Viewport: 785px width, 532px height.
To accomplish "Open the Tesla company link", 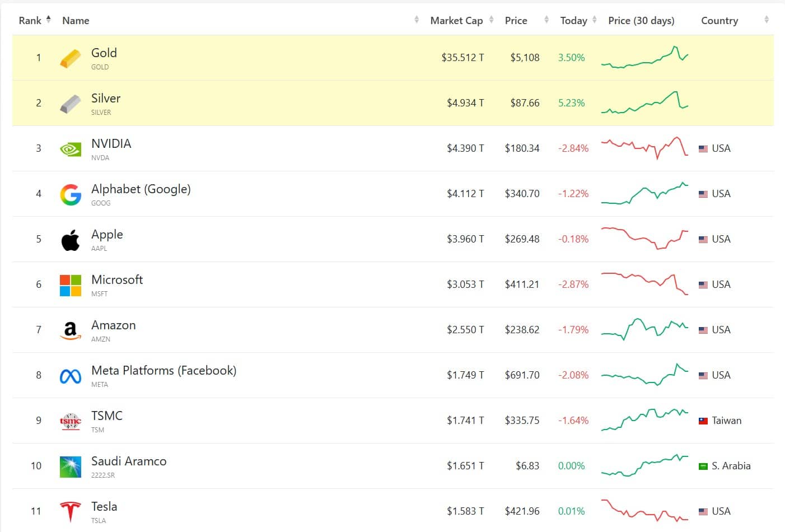I will [104, 506].
